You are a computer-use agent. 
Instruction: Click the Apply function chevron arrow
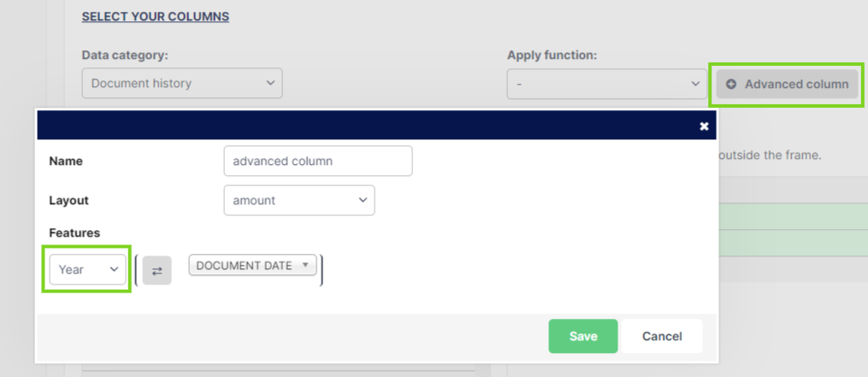click(x=695, y=84)
